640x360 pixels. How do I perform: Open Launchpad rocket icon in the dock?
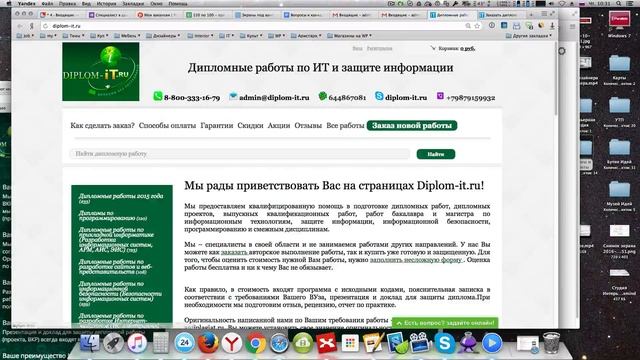(x=113, y=343)
